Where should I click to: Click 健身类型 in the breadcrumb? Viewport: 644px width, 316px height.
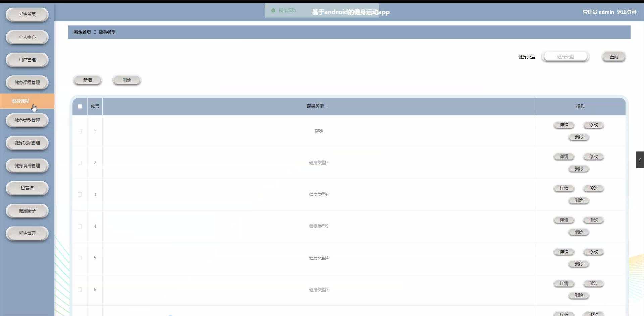[107, 32]
